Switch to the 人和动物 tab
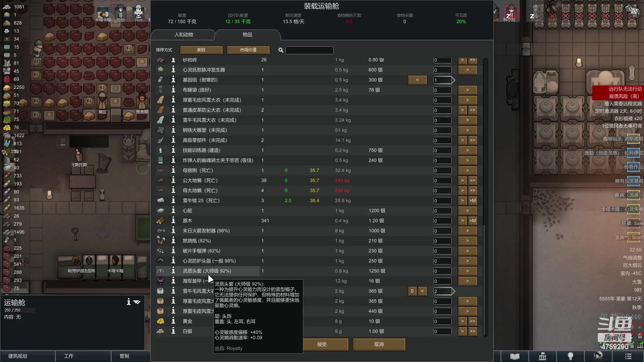Image resolution: width=644 pixels, height=362 pixels. pyautogui.click(x=184, y=35)
